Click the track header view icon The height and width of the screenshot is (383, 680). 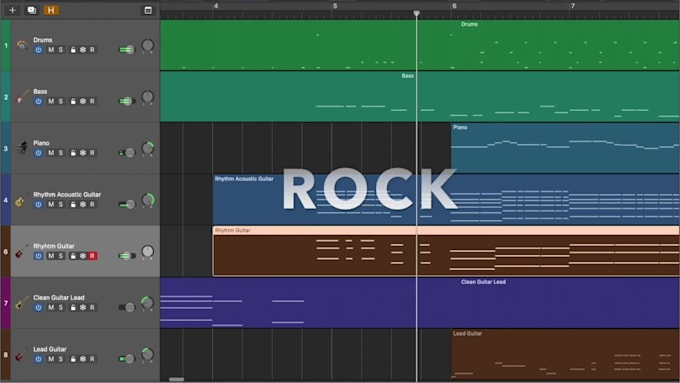(148, 10)
